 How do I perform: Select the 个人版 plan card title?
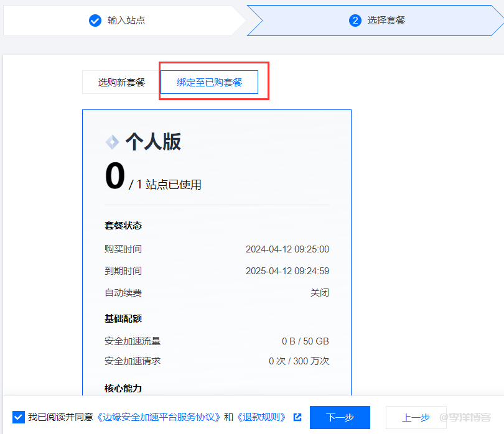point(153,142)
